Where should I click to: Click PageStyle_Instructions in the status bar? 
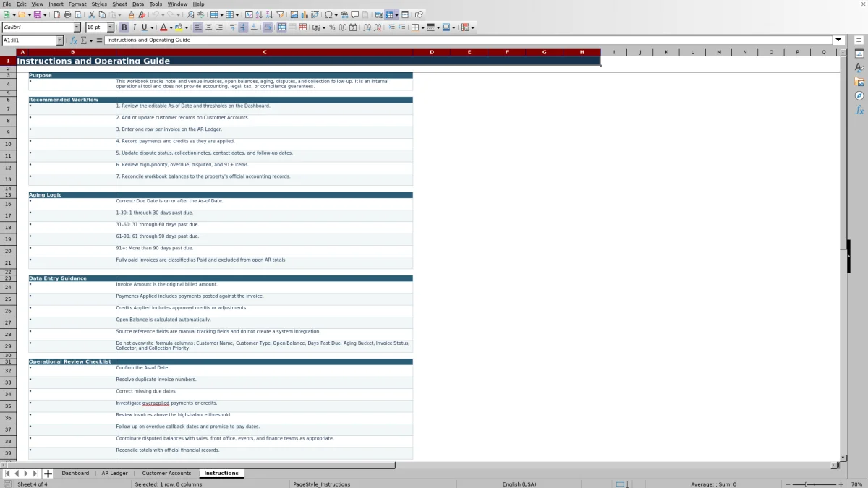322,484
